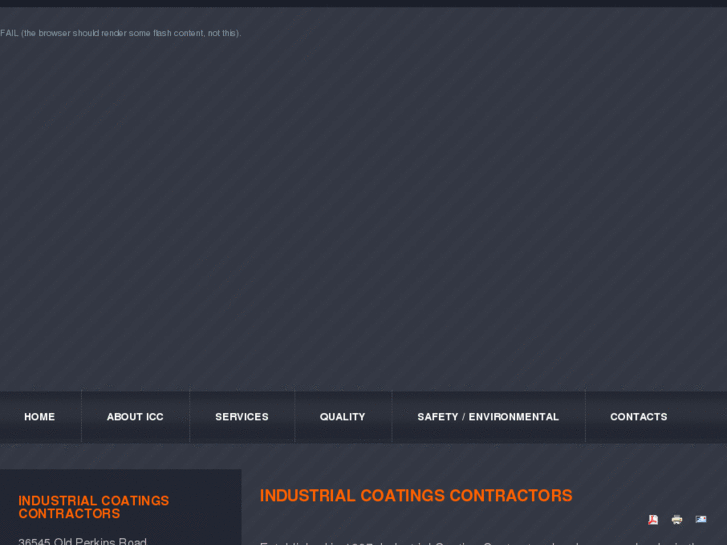The image size is (727, 545).
Task: Click sidebar INDUSTRIAL COATINGS CONTRACTORS title
Action: (x=94, y=507)
